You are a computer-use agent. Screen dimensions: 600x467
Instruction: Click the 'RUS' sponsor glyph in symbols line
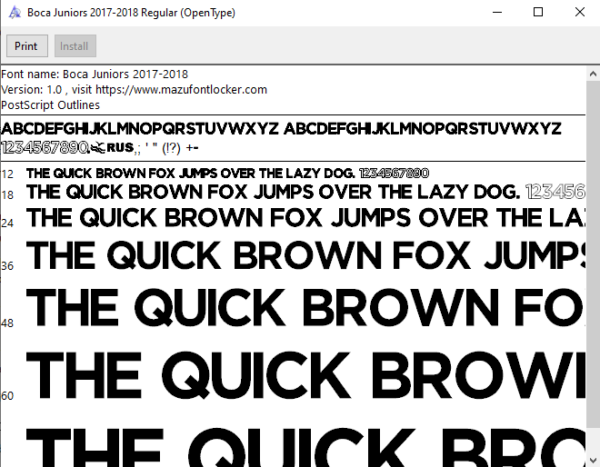[120, 147]
